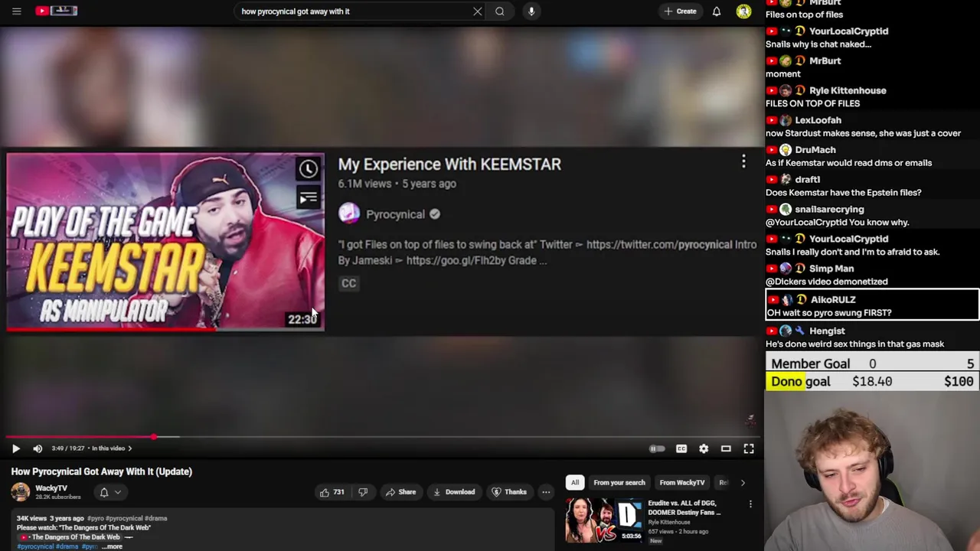Click the CC badge on result
980x551 pixels.
348,283
